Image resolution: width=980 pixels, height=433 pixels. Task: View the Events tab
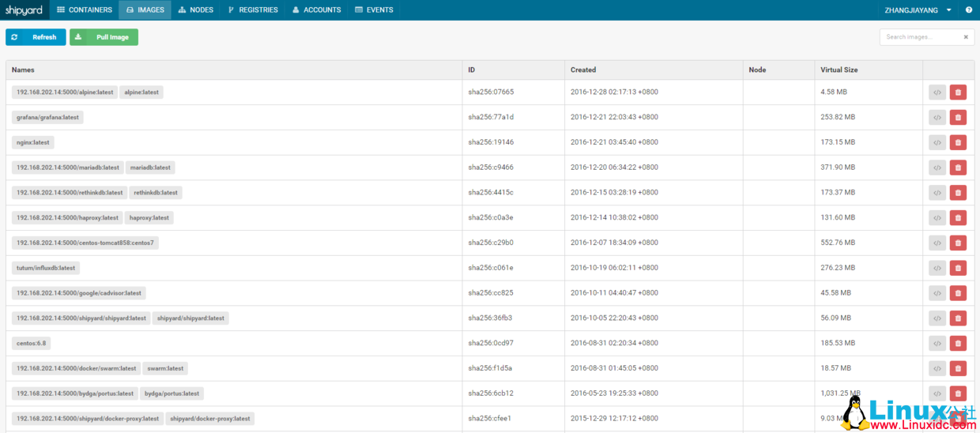[x=374, y=10]
